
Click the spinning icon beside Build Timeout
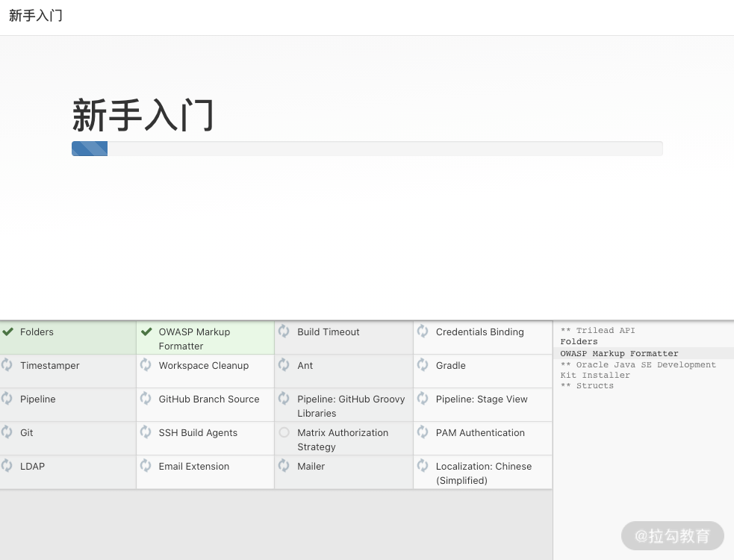pyautogui.click(x=284, y=331)
